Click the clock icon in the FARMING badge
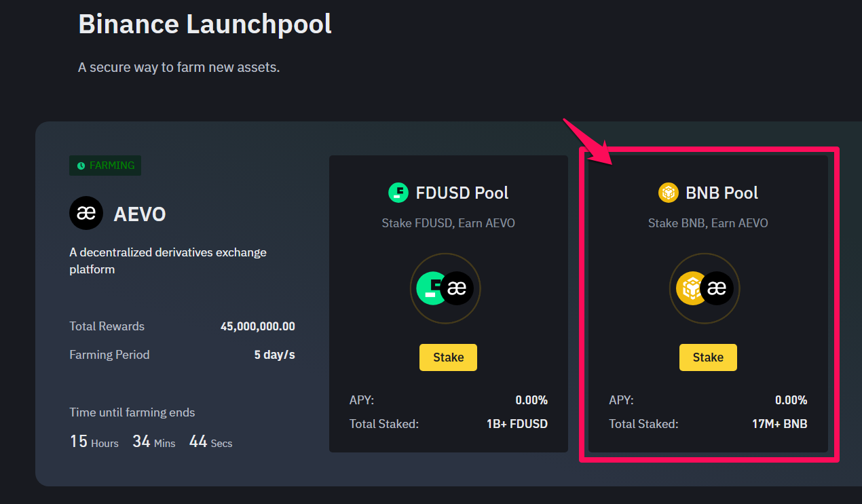This screenshot has width=862, height=504. click(81, 166)
